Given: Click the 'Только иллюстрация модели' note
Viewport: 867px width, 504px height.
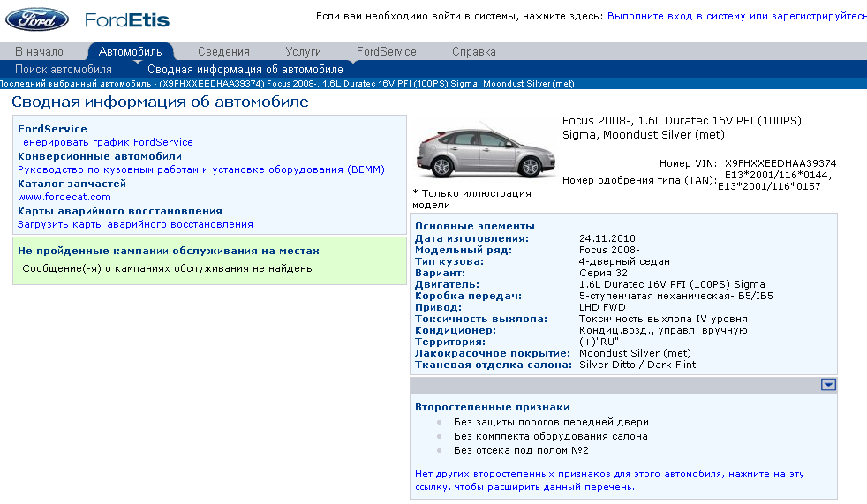Looking at the screenshot, I should point(471,199).
